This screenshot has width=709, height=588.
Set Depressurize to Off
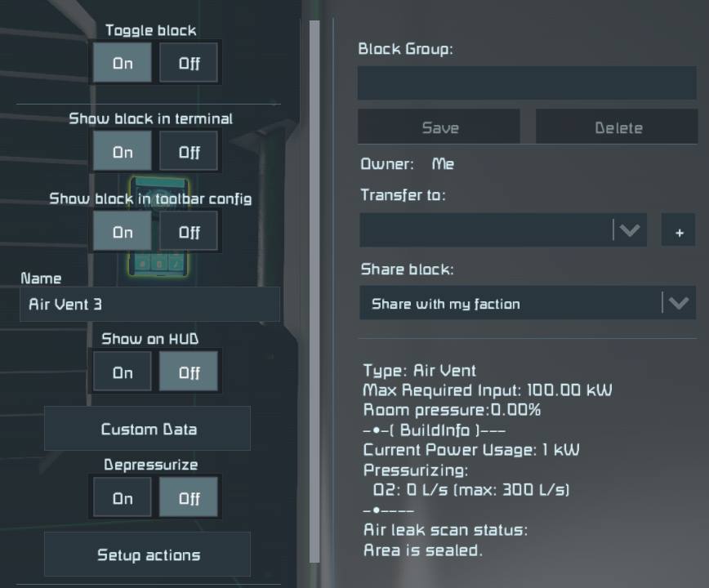[x=189, y=497]
